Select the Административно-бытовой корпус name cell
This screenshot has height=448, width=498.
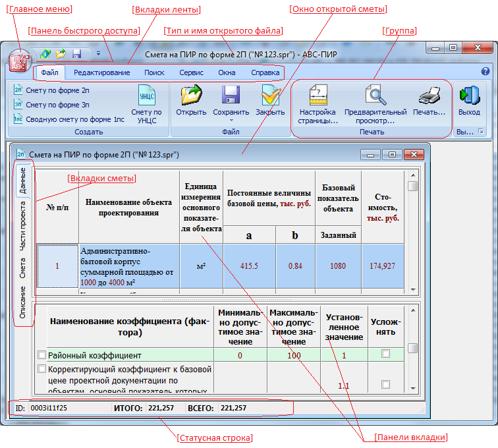[x=129, y=266]
